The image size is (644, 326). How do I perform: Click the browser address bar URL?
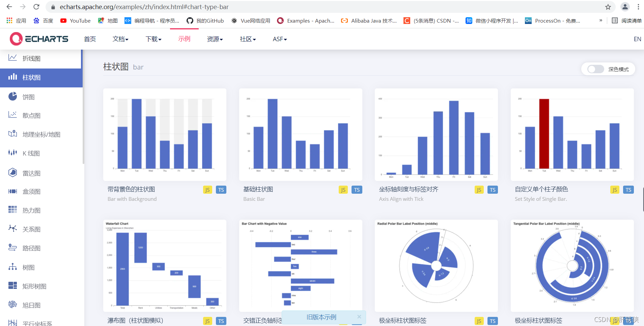[144, 7]
